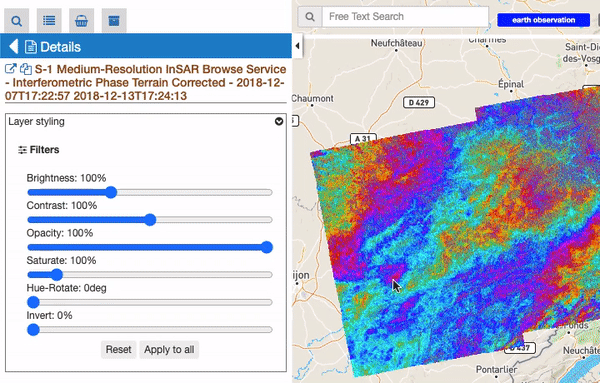Adjust the Invert slider handle
This screenshot has width=600, height=383.
(33, 330)
